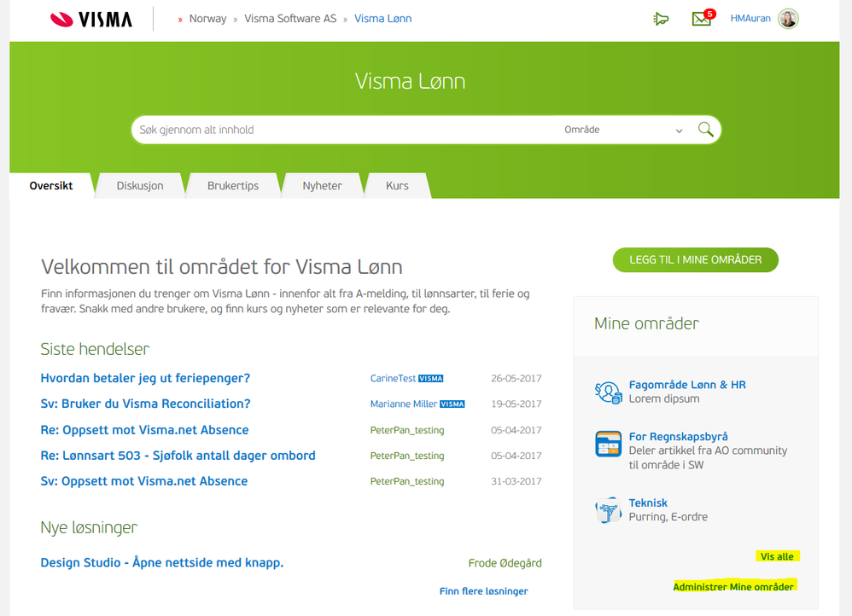The width and height of the screenshot is (852, 616).
Task: Open the mail inbox envelope icon
Action: coord(702,19)
